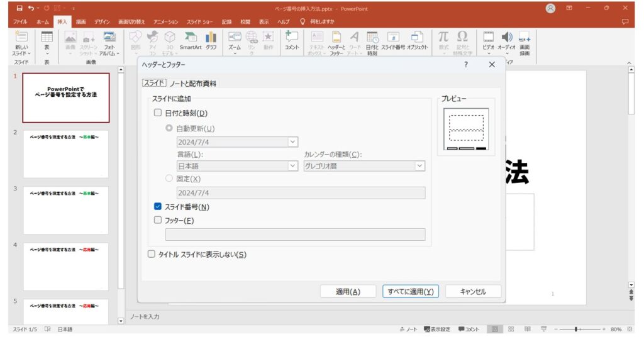Open Header and Footer ribbon icon
644x337 pixels.
point(336,37)
